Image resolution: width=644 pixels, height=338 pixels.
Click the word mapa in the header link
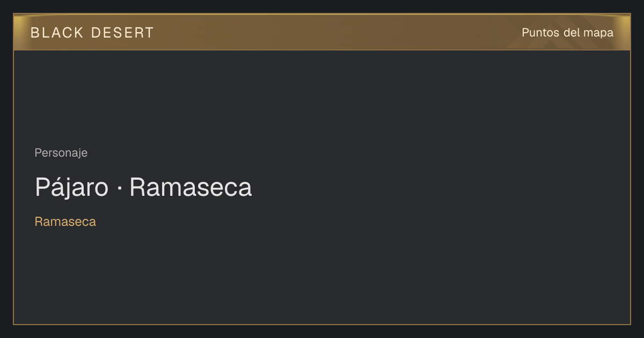pyautogui.click(x=599, y=33)
